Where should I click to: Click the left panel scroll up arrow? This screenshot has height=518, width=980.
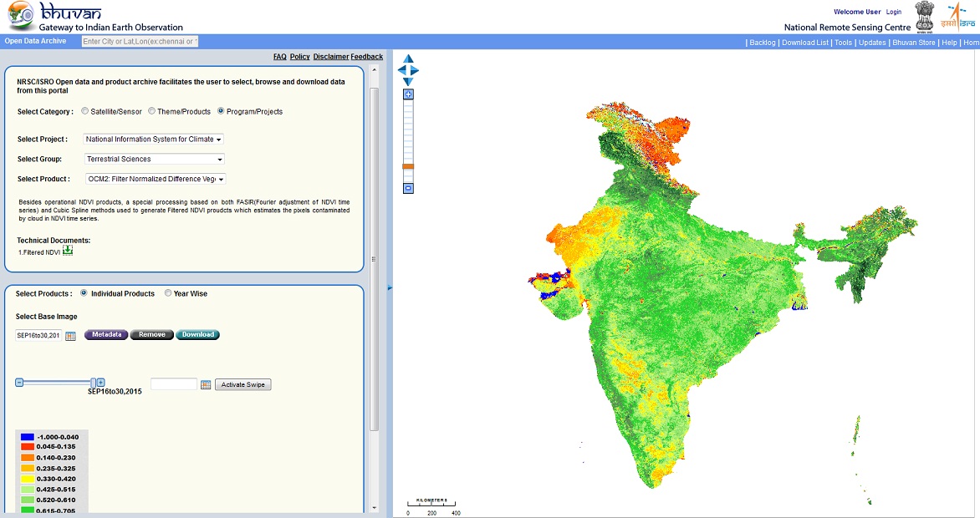[375, 69]
